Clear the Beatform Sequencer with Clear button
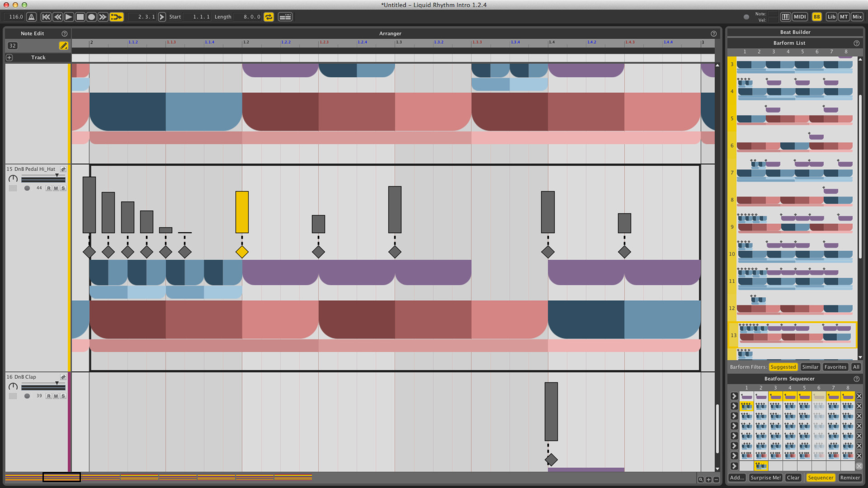The width and height of the screenshot is (868, 488). tap(793, 477)
